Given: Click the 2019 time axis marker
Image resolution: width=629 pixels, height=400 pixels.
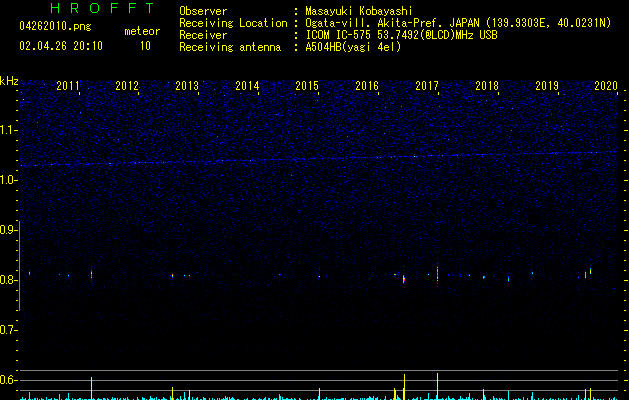Looking at the screenshot, I should pyautogui.click(x=547, y=86).
